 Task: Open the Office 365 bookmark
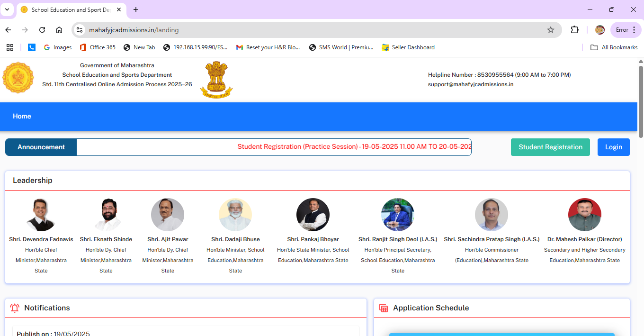click(98, 47)
